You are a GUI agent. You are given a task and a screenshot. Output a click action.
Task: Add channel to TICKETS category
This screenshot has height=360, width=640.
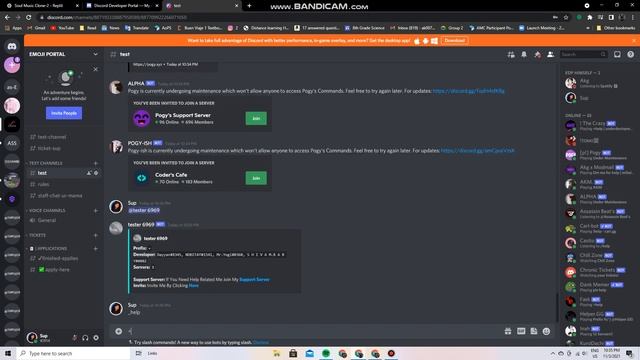[96, 236]
